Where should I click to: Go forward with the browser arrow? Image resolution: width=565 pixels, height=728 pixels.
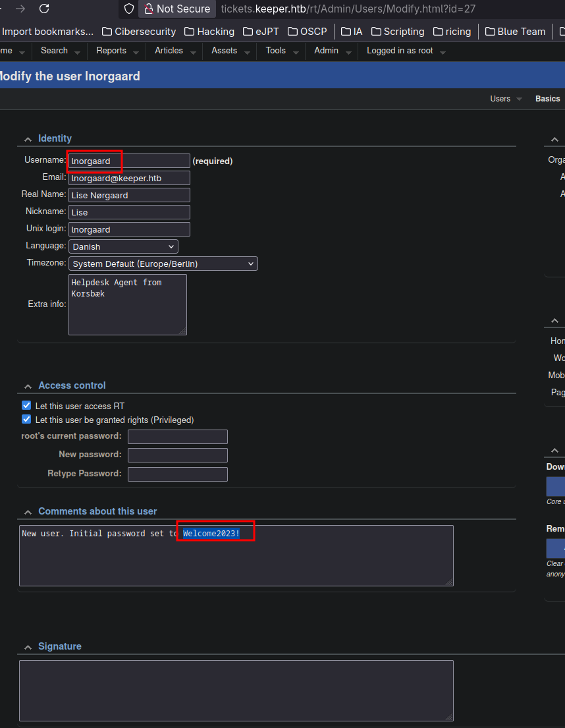click(20, 9)
